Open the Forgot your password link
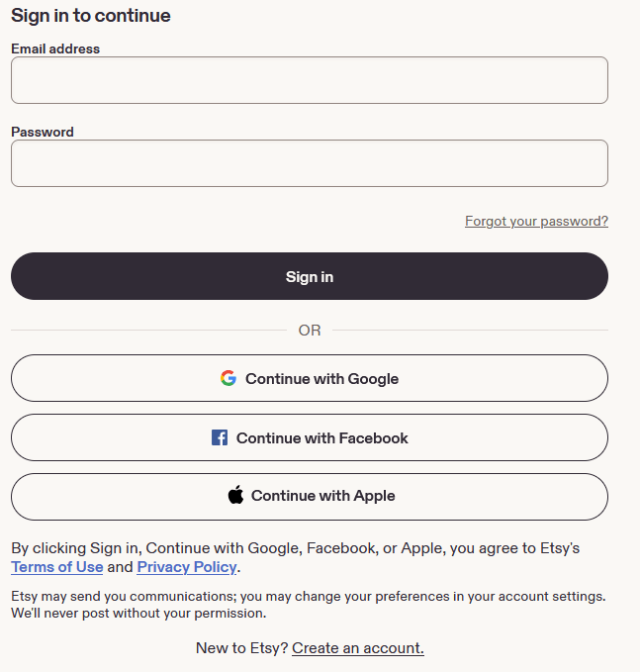The image size is (640, 672). [536, 221]
